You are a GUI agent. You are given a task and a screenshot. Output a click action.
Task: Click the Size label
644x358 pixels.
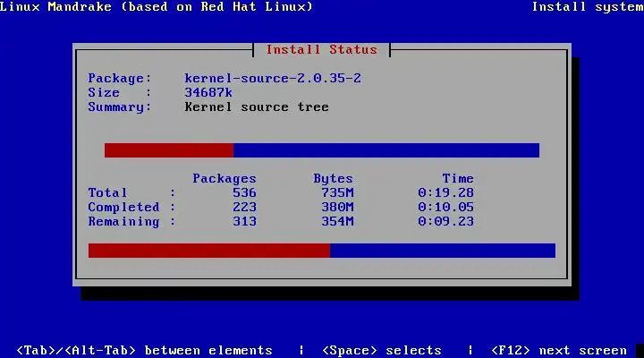[x=120, y=92]
